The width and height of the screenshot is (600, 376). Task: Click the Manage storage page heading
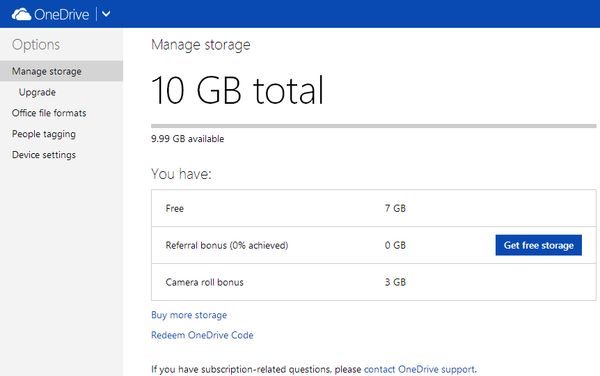(201, 45)
